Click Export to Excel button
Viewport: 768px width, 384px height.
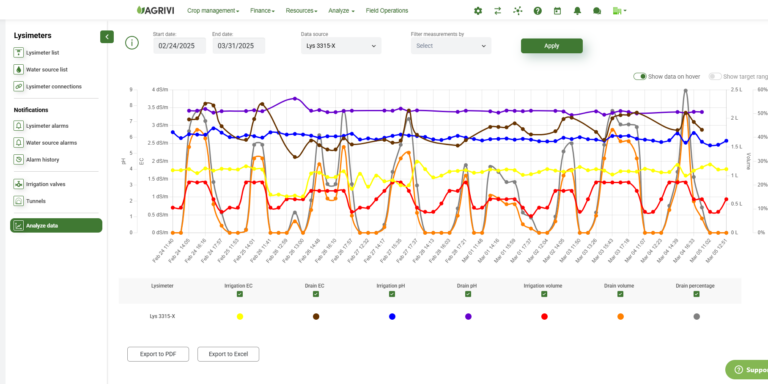pyautogui.click(x=228, y=354)
